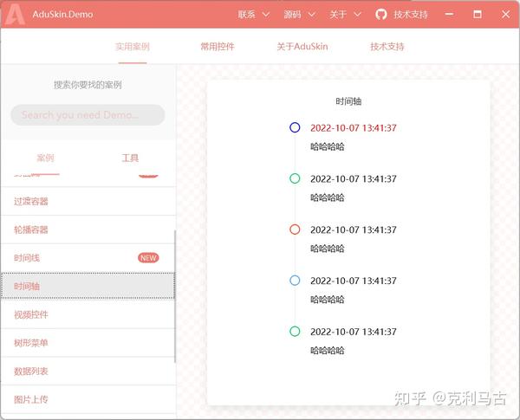
Task: Click the AduSkin logo icon
Action: [x=15, y=14]
